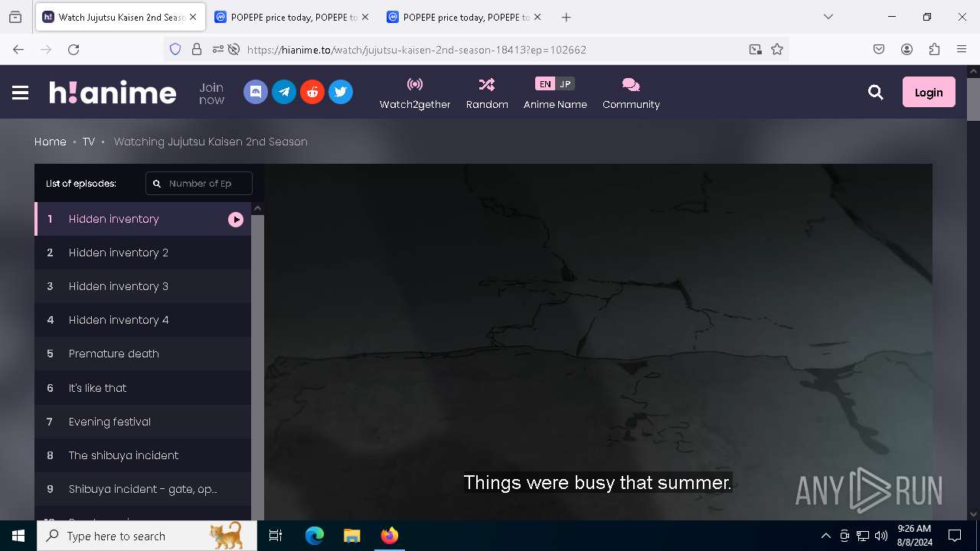Click the URL address bar
The image size is (980, 551).
coord(475,49)
